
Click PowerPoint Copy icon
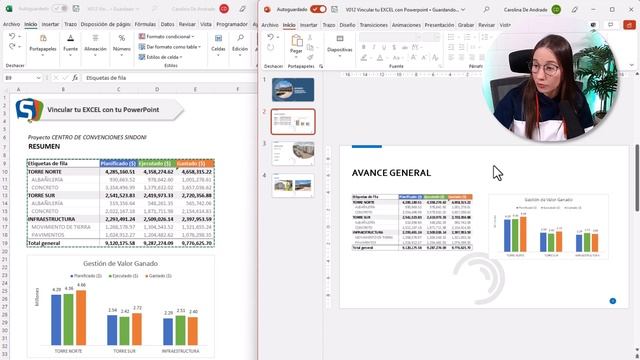click(x=310, y=47)
